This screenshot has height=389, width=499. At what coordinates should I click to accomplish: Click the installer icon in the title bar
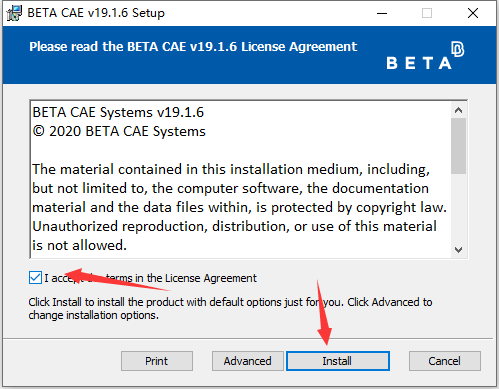point(14,13)
